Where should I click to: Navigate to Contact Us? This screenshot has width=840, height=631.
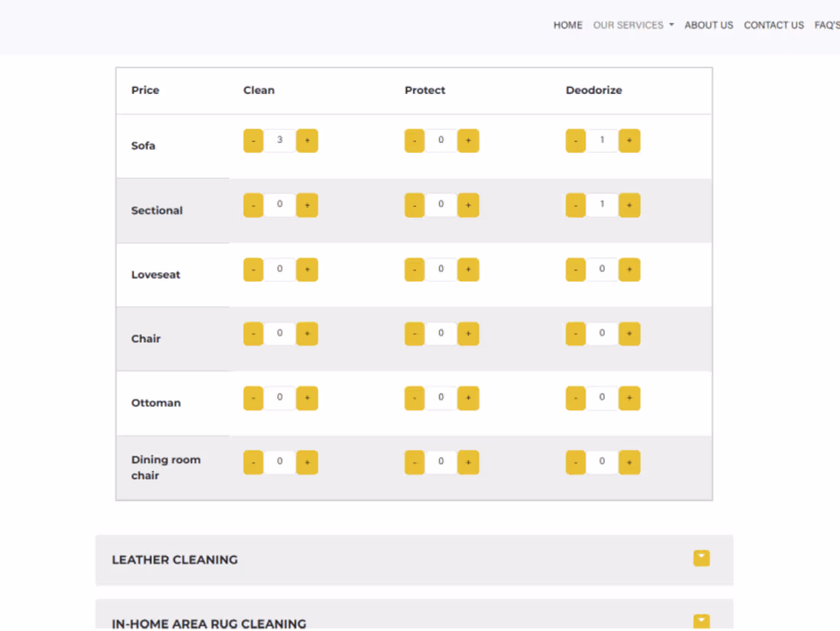[x=774, y=25]
